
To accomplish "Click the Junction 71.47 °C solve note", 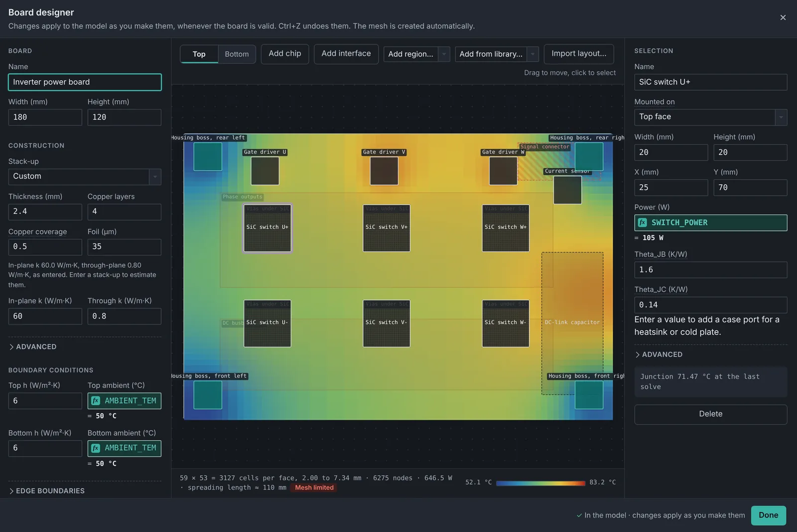I will pyautogui.click(x=711, y=382).
